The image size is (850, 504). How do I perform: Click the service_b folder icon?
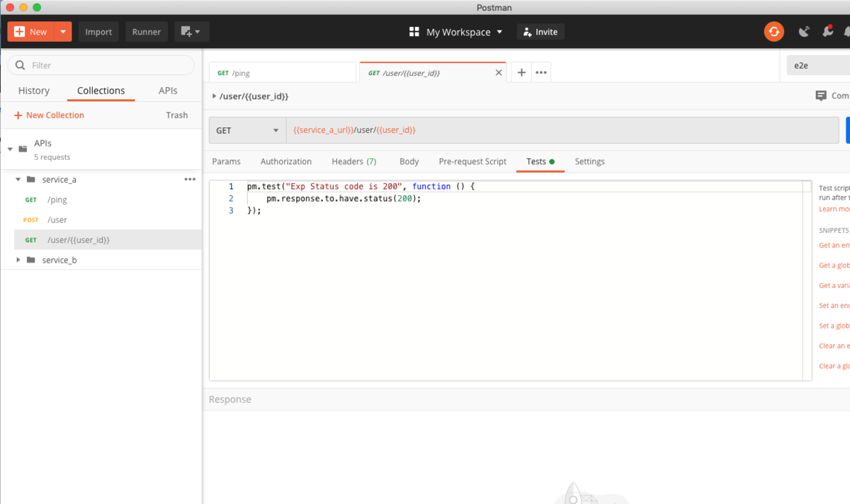coord(30,260)
